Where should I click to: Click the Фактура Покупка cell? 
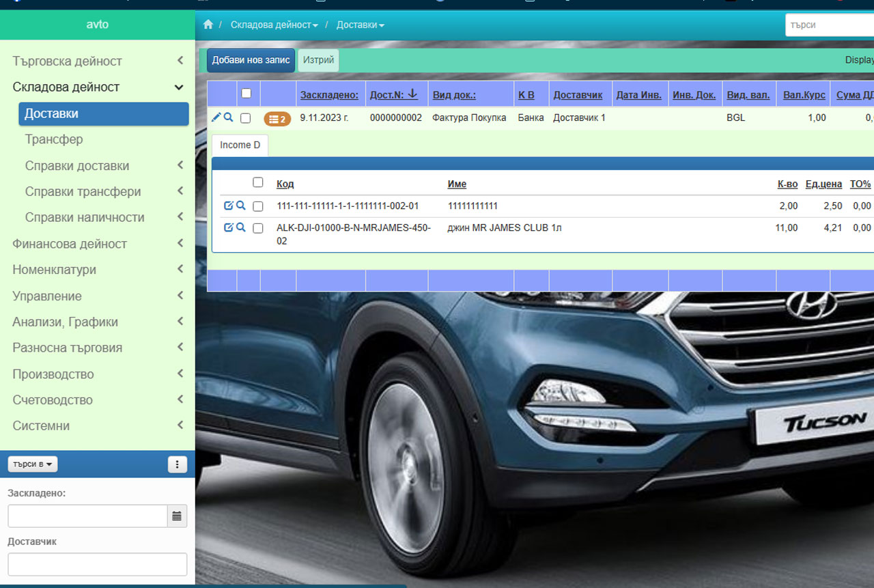pyautogui.click(x=469, y=117)
